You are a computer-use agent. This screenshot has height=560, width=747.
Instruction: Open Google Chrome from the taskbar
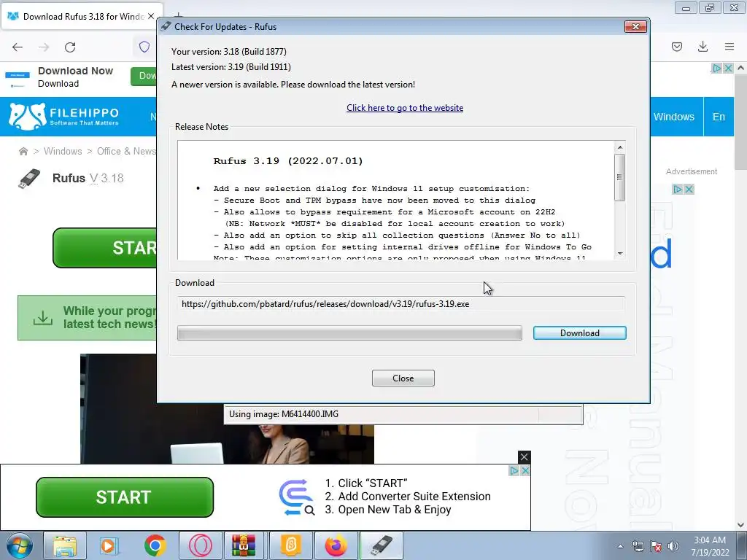pyautogui.click(x=155, y=545)
